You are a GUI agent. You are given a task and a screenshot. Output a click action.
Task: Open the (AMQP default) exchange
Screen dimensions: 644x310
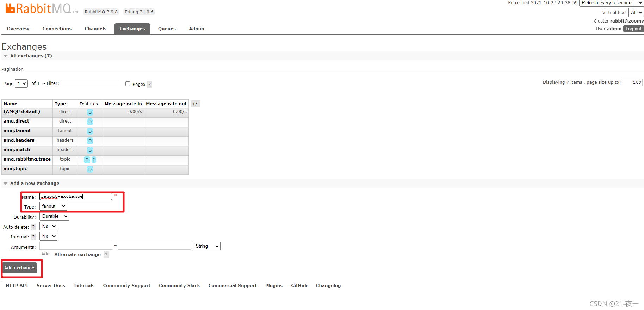coord(22,112)
